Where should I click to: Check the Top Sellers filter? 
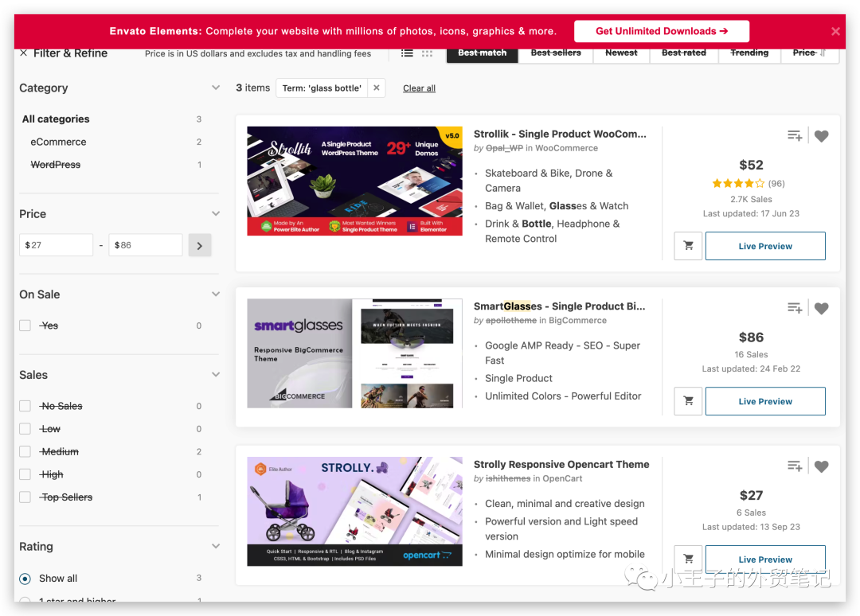tap(25, 497)
